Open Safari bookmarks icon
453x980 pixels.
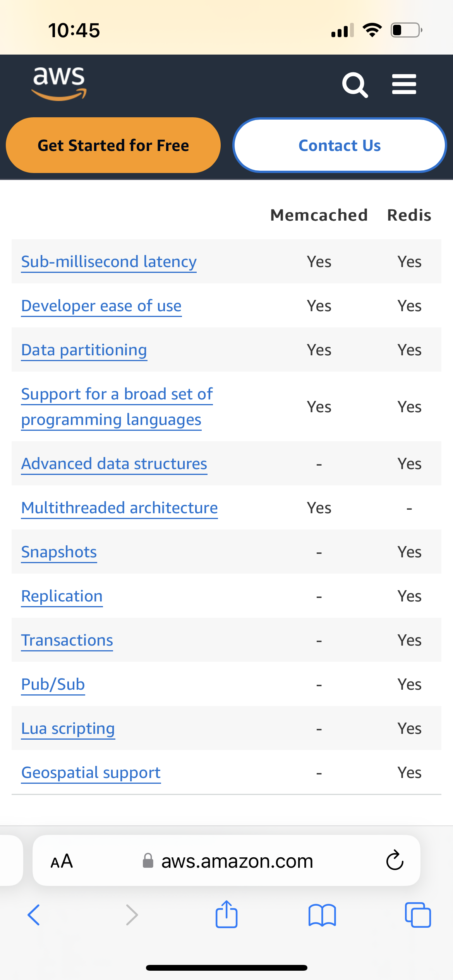tap(322, 915)
